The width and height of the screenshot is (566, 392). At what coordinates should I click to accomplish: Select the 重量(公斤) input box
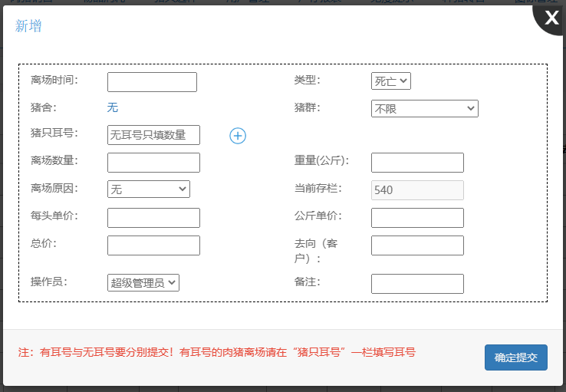pyautogui.click(x=417, y=163)
